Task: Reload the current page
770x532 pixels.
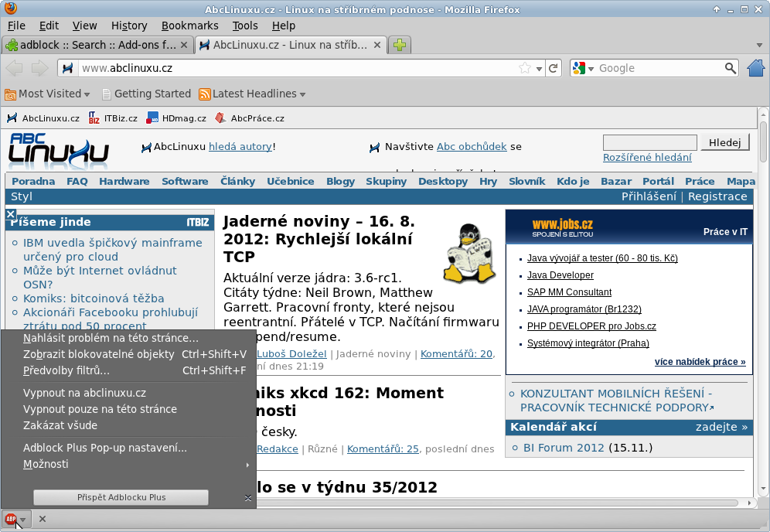Action: pyautogui.click(x=554, y=68)
